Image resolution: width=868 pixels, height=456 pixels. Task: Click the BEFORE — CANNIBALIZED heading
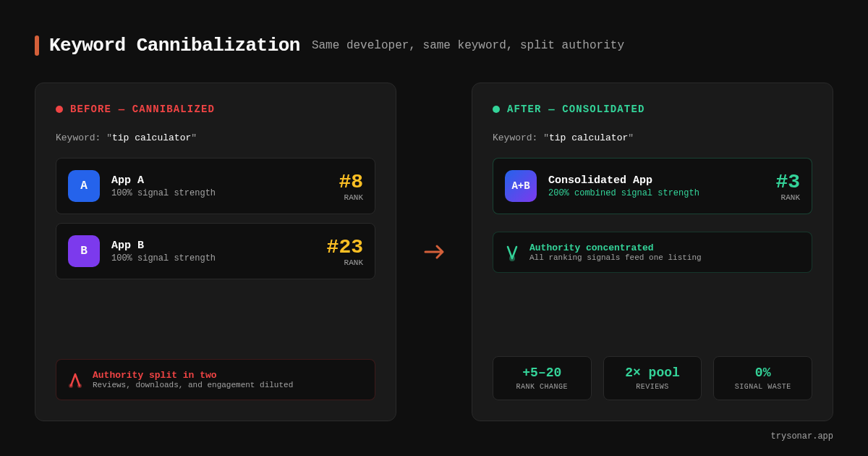142,109
